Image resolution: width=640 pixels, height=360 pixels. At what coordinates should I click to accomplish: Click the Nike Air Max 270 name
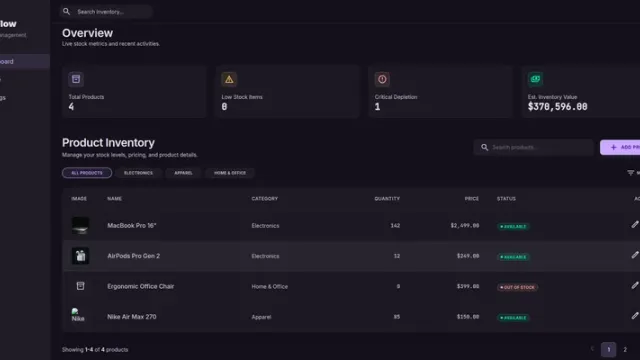coord(131,317)
